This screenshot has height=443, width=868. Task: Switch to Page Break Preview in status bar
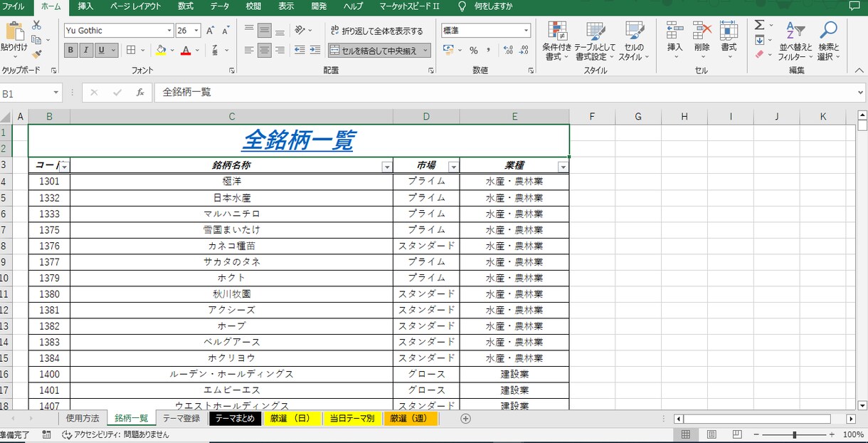[x=737, y=434]
